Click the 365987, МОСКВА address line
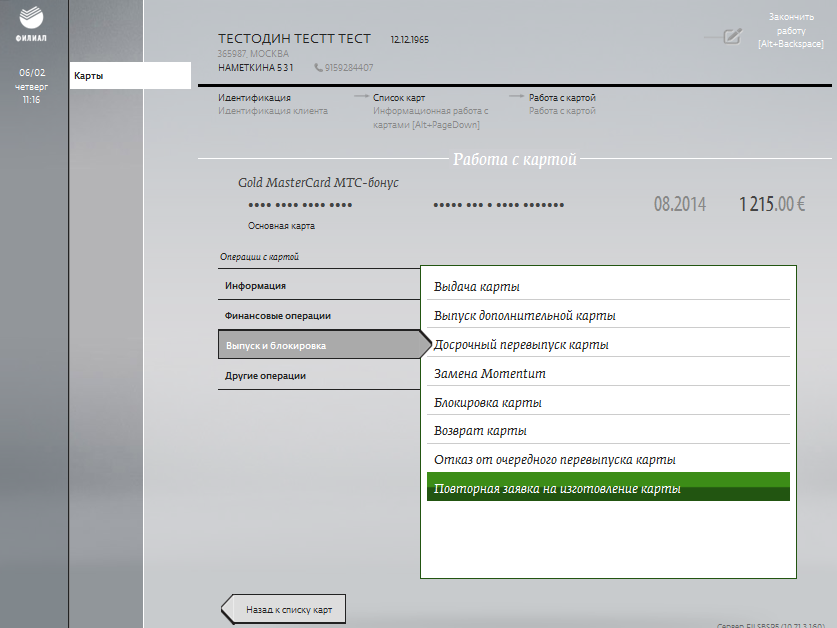Viewport: 837px width, 628px height. [x=253, y=53]
